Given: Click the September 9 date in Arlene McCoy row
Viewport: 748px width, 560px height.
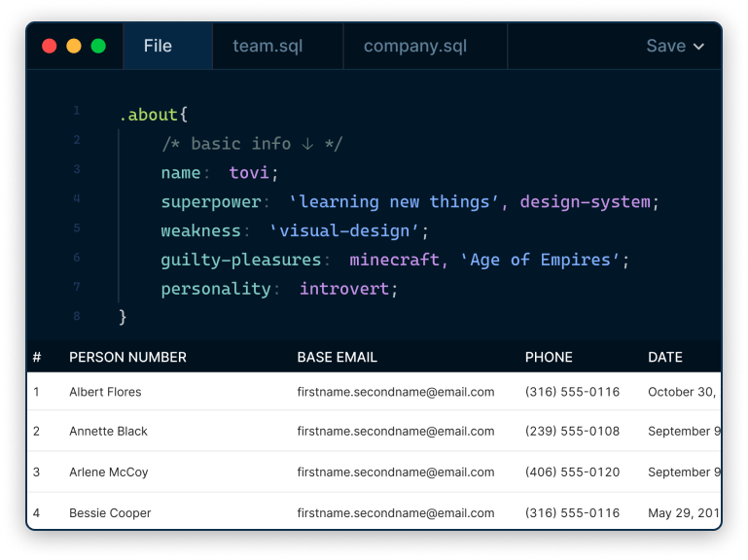Looking at the screenshot, I should (684, 472).
